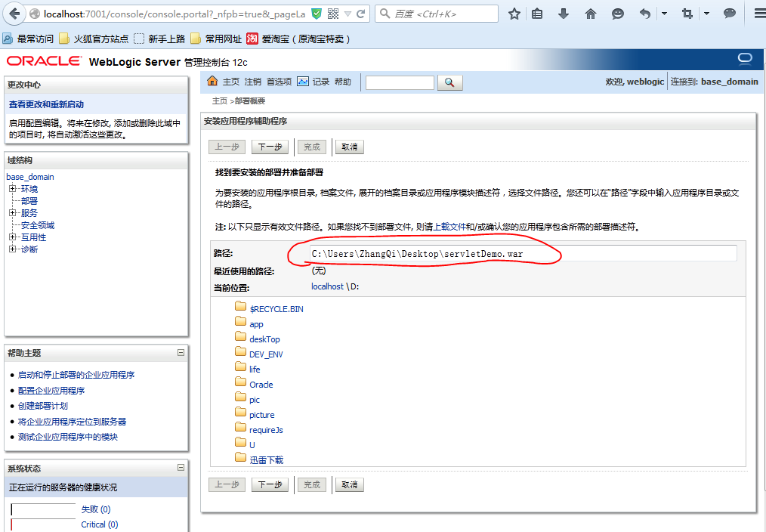Click the 主页 breadcrumb link
This screenshot has height=532, width=766.
coord(220,101)
